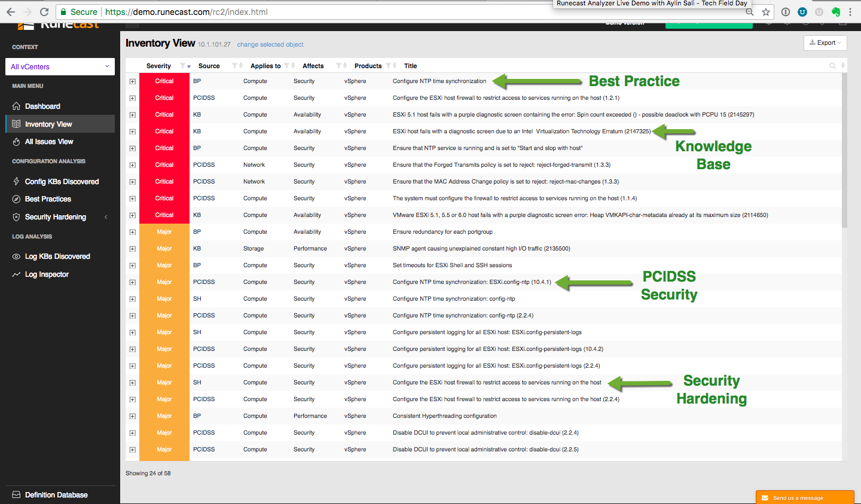This screenshot has height=504, width=861.
Task: Expand the Forged Transmits policy row
Action: tap(133, 165)
